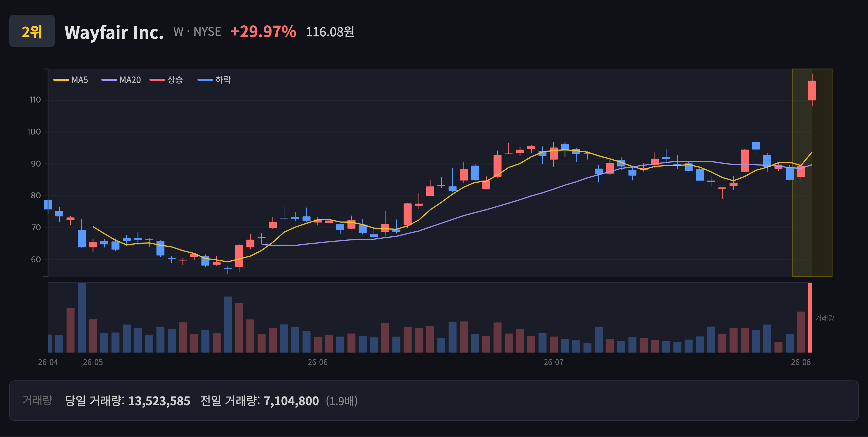The height and width of the screenshot is (437, 868).
Task: Click the "전일 거래량:" label
Action: 230,401
